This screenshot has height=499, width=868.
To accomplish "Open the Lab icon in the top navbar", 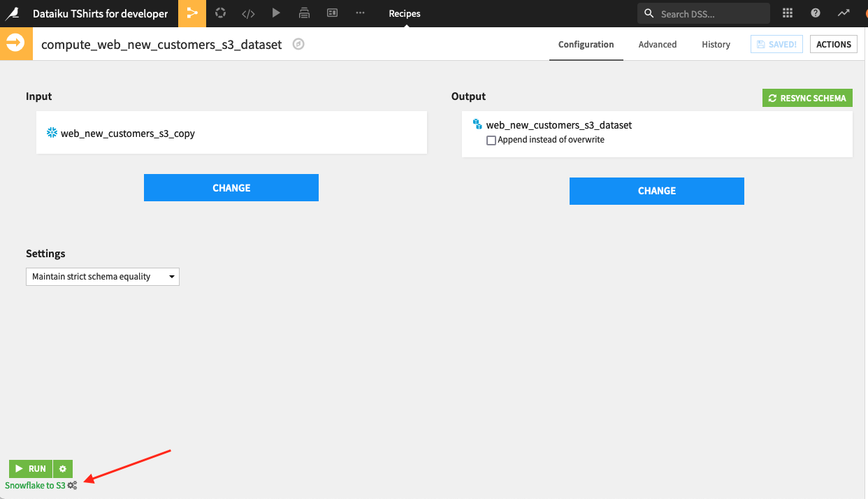I will pos(220,13).
